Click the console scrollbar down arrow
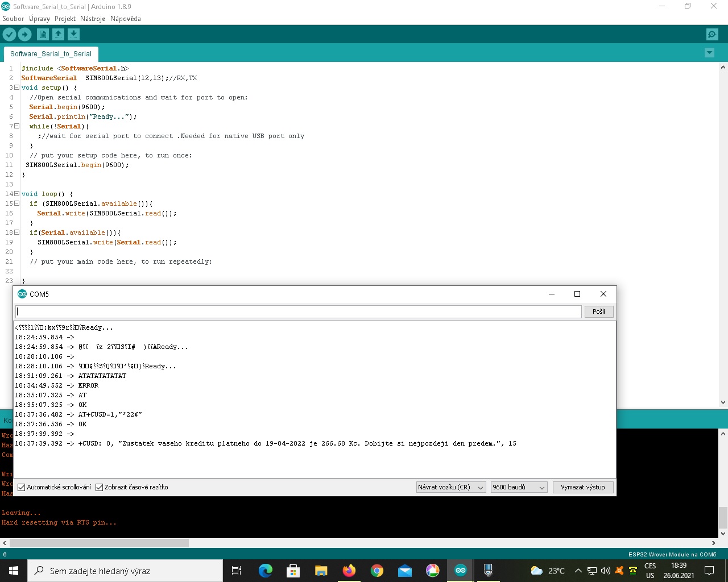 (723, 534)
